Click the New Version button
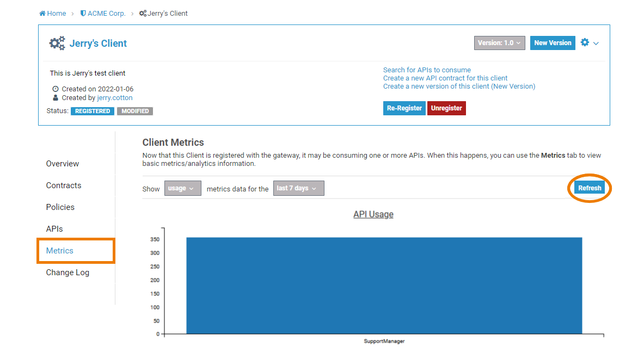Viewport: 644px width, 353px height. [x=553, y=43]
